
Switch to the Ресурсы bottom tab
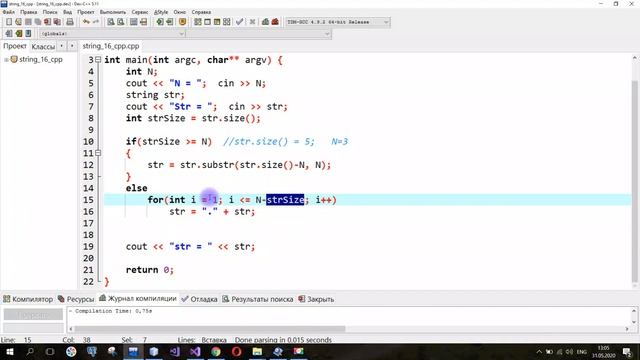click(x=76, y=299)
